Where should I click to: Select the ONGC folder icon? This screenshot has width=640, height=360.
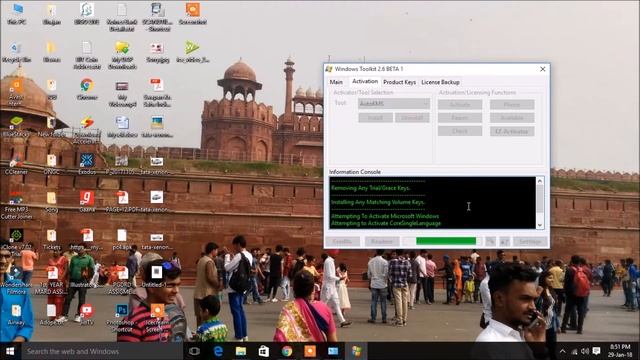51,164
